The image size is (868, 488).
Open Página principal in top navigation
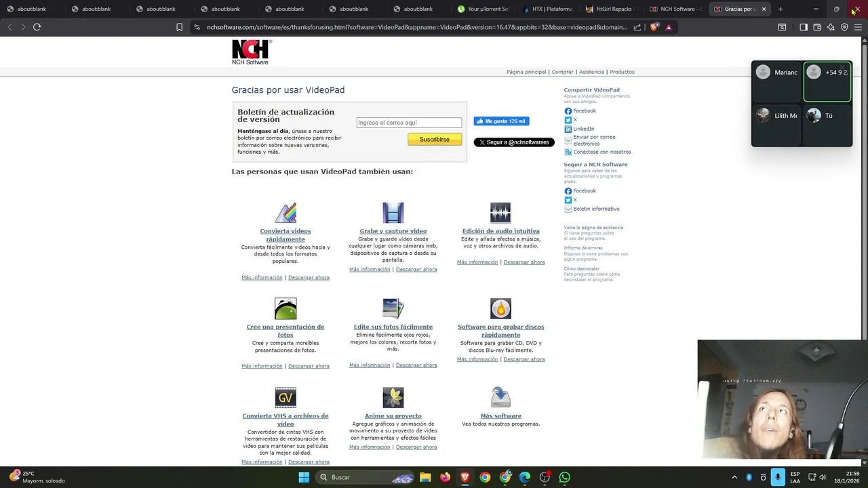tap(526, 72)
